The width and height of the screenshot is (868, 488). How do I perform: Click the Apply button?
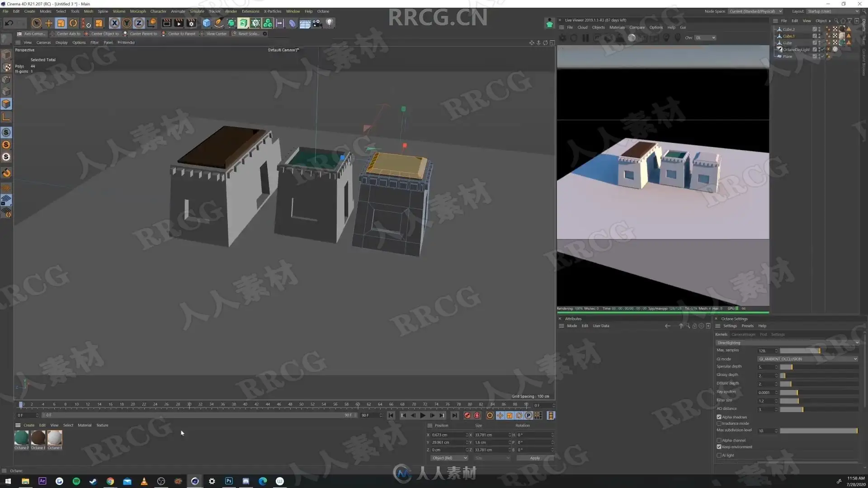535,458
